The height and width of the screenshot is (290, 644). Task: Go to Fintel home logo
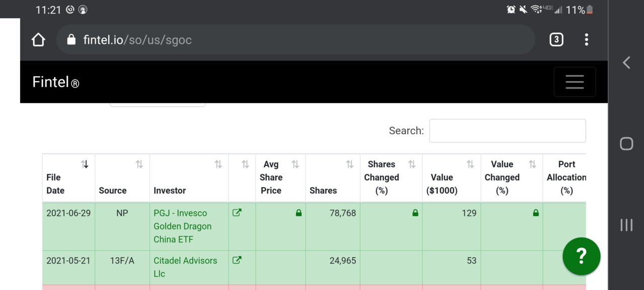pyautogui.click(x=55, y=82)
